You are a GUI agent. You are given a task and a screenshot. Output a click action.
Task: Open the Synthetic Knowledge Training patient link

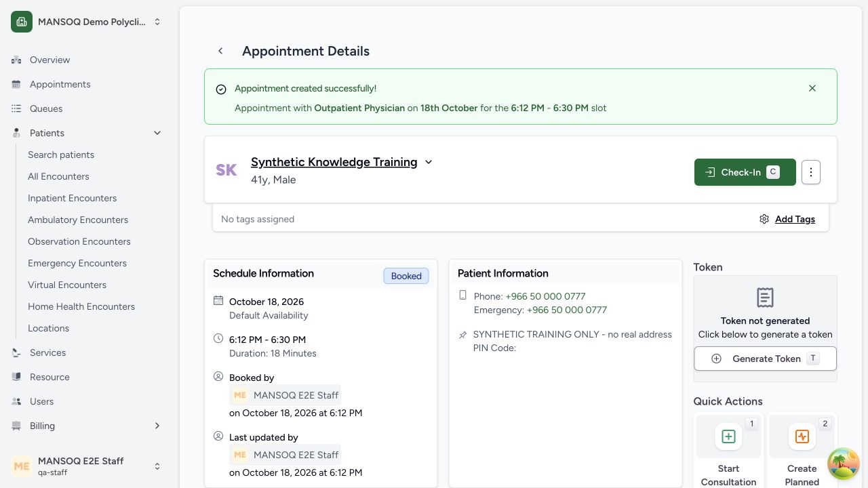click(x=334, y=162)
